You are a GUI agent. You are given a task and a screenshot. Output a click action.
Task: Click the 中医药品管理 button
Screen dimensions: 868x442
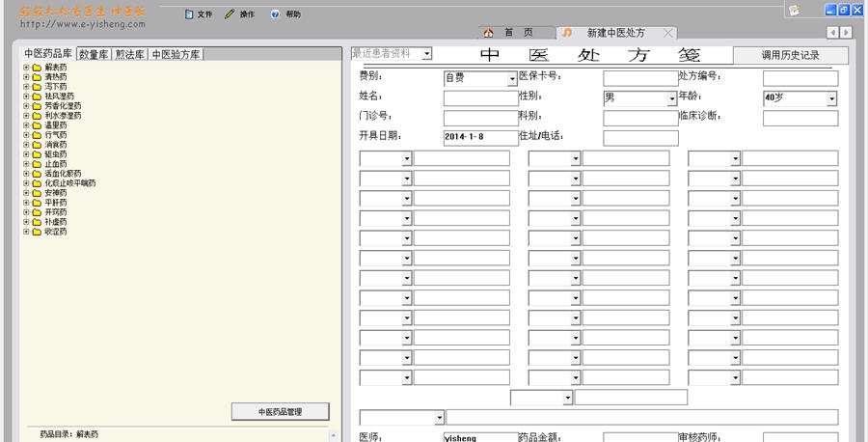(x=280, y=411)
